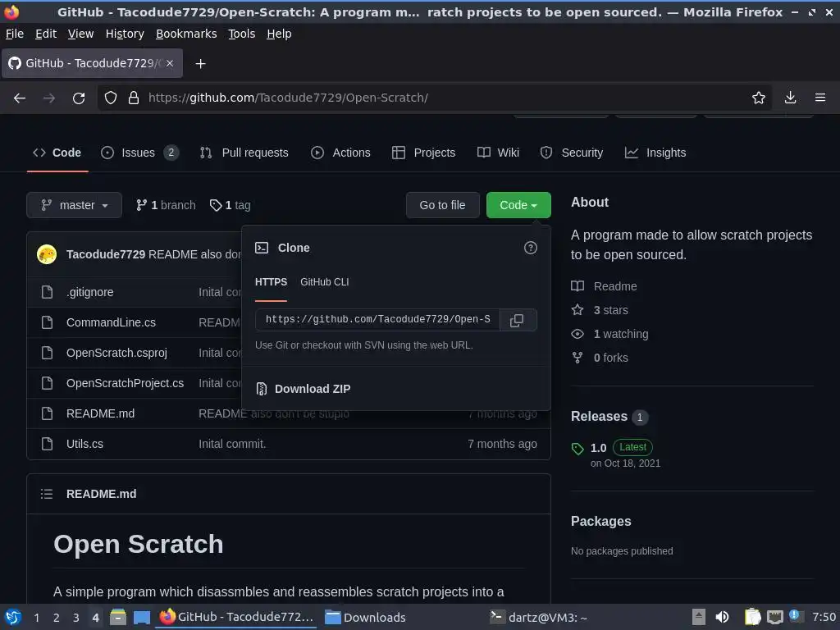
Task: View the 1 tag link
Action: click(x=231, y=206)
